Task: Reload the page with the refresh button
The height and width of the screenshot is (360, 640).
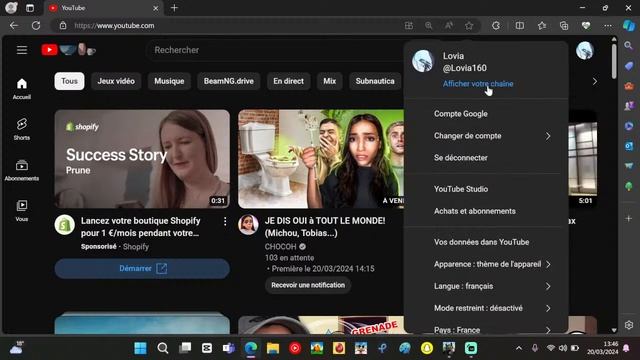Action: [x=36, y=25]
